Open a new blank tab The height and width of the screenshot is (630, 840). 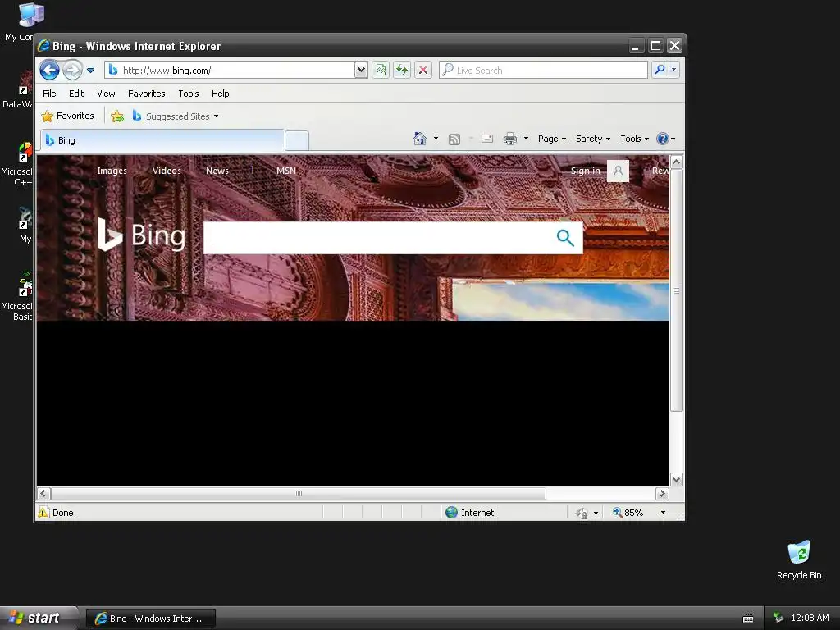click(x=296, y=141)
